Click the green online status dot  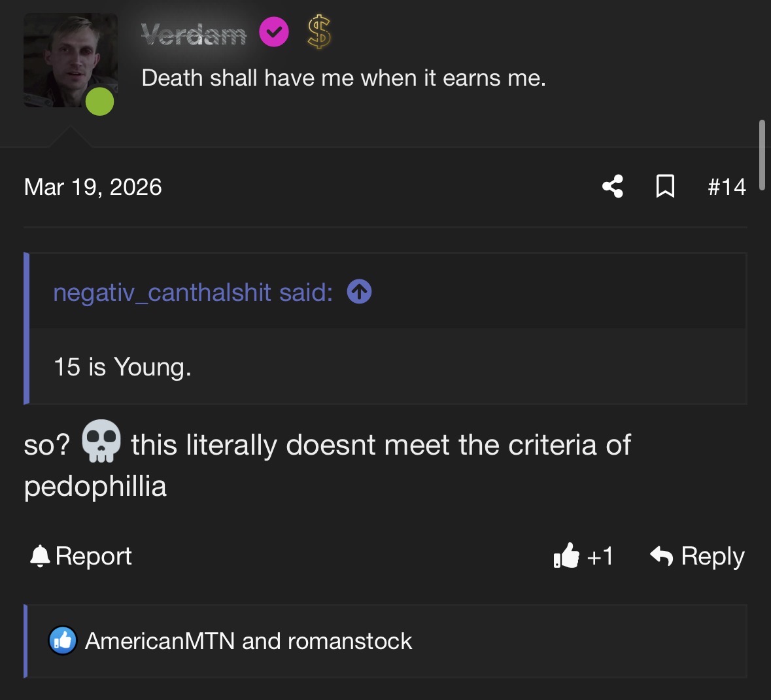pos(100,101)
